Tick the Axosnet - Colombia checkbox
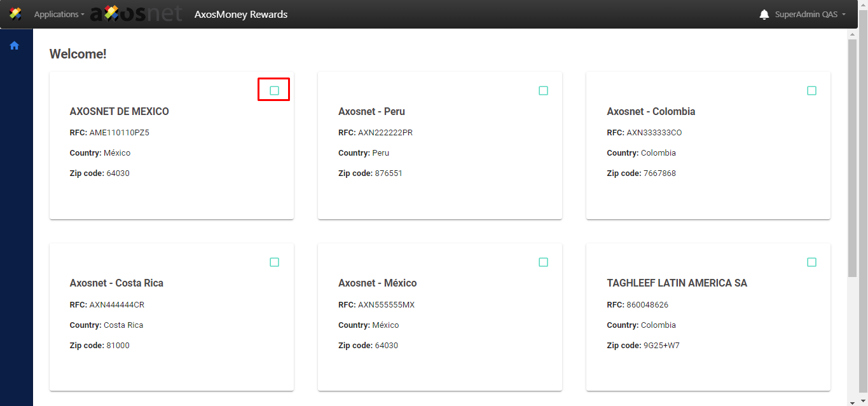This screenshot has width=868, height=406. point(811,90)
